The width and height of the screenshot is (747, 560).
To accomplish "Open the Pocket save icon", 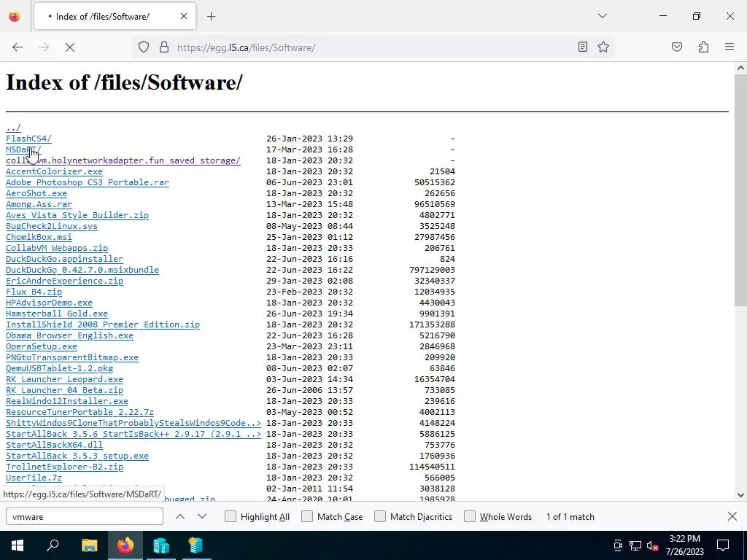I will [676, 47].
